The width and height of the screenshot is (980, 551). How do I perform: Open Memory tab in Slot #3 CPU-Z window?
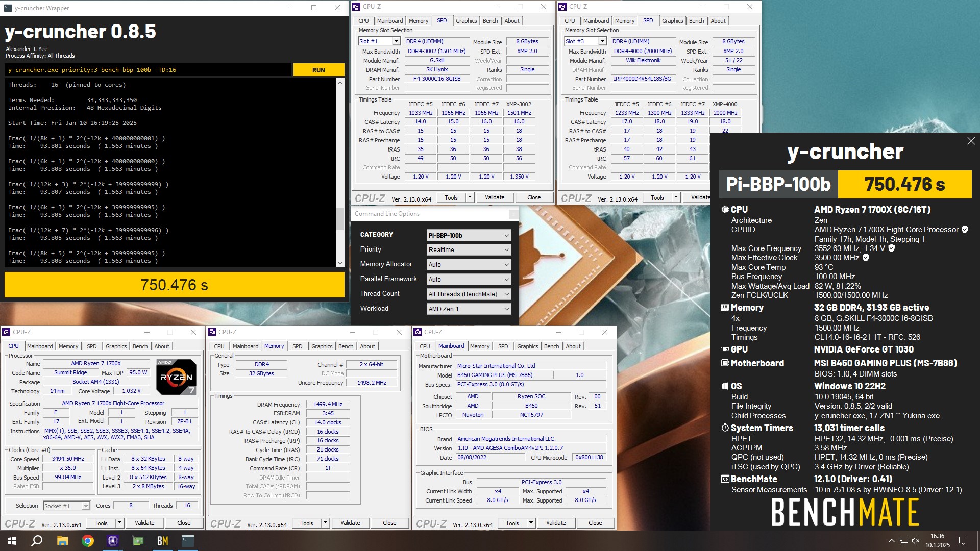[625, 21]
